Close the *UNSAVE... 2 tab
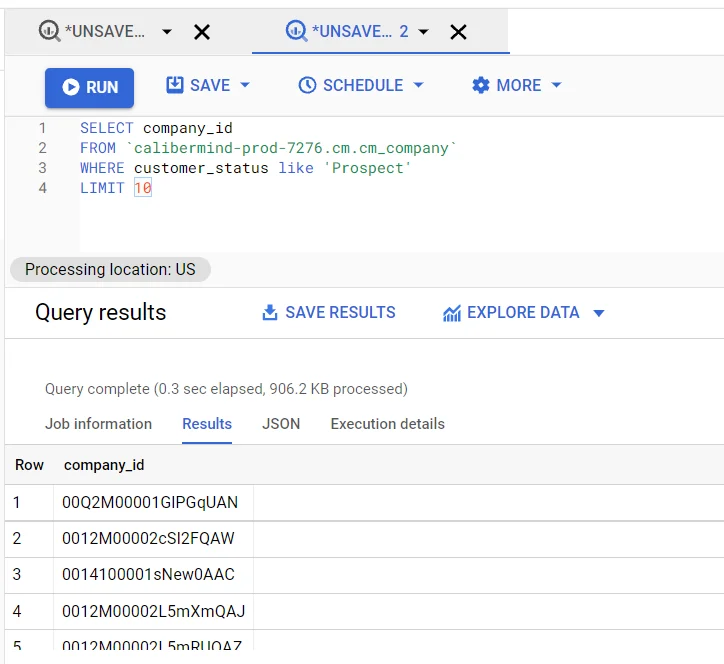This screenshot has width=724, height=664. pos(458,32)
